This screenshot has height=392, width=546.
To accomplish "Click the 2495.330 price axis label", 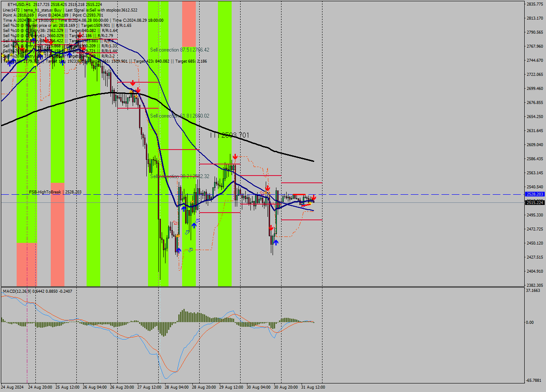I will [534, 215].
